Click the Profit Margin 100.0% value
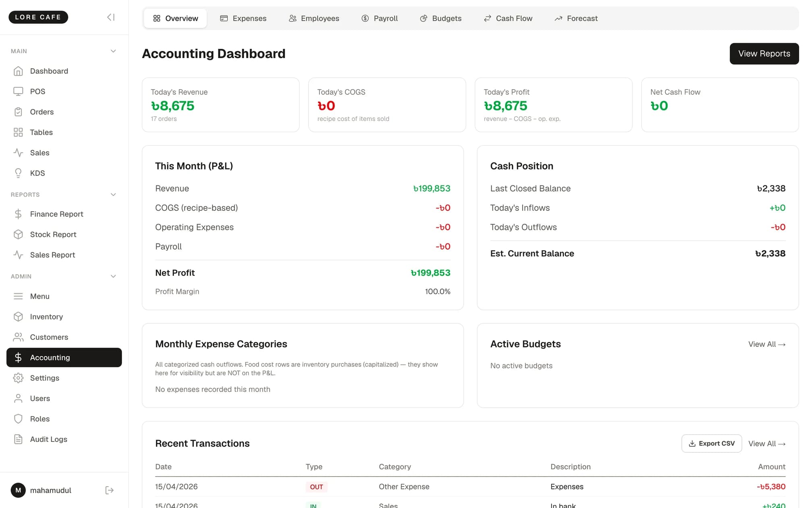The width and height of the screenshot is (812, 508). [438, 291]
